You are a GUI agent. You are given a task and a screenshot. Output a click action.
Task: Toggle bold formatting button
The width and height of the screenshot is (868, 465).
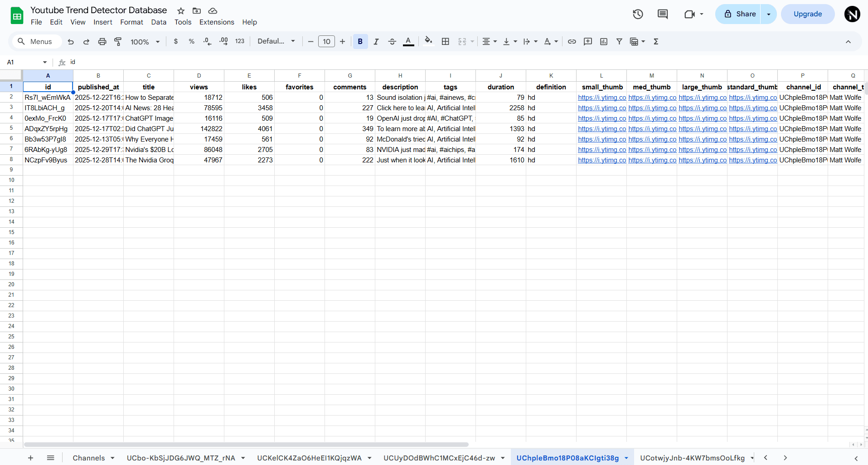tap(360, 42)
